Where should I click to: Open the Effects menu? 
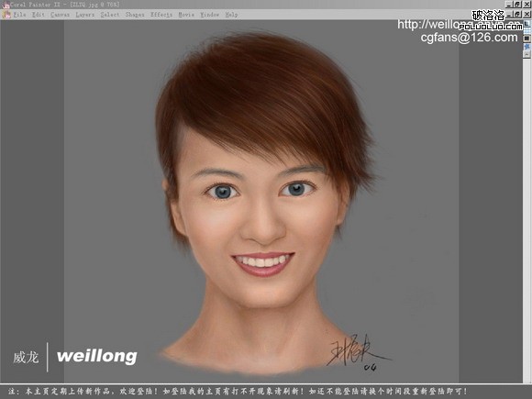pos(161,15)
